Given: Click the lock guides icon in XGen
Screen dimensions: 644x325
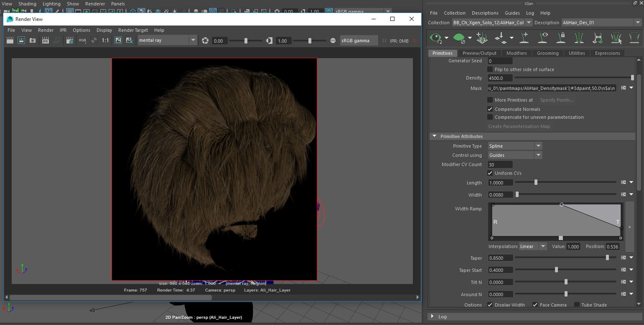Looking at the screenshot, I should point(561,38).
